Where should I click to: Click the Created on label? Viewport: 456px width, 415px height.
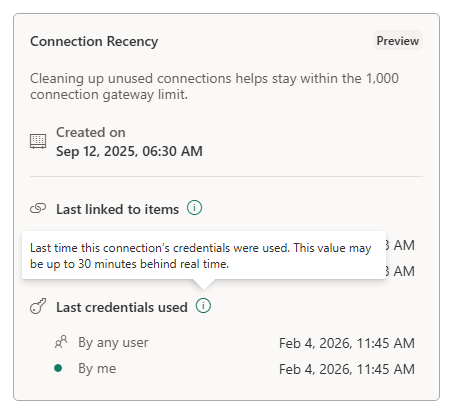click(x=91, y=132)
